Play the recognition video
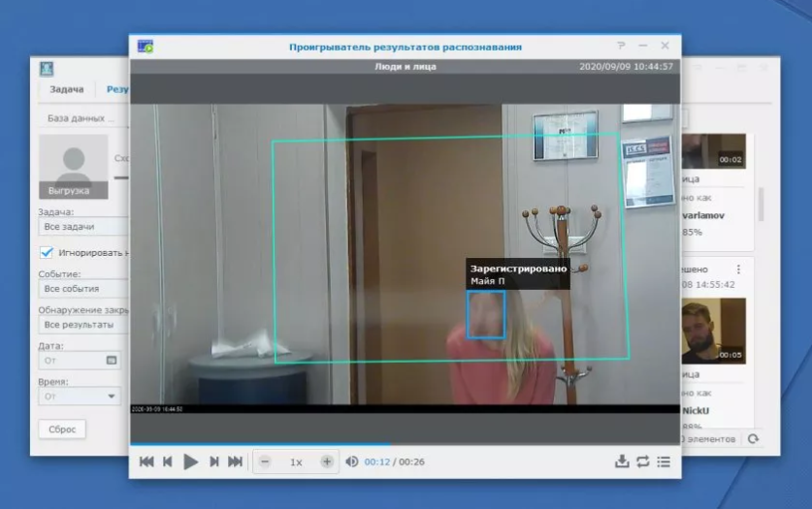 click(x=190, y=461)
